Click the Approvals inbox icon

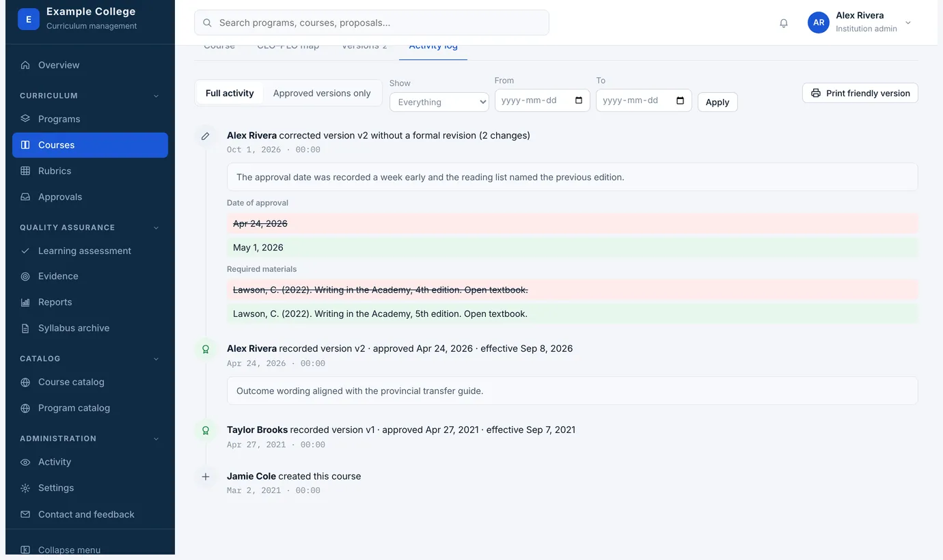tap(25, 197)
